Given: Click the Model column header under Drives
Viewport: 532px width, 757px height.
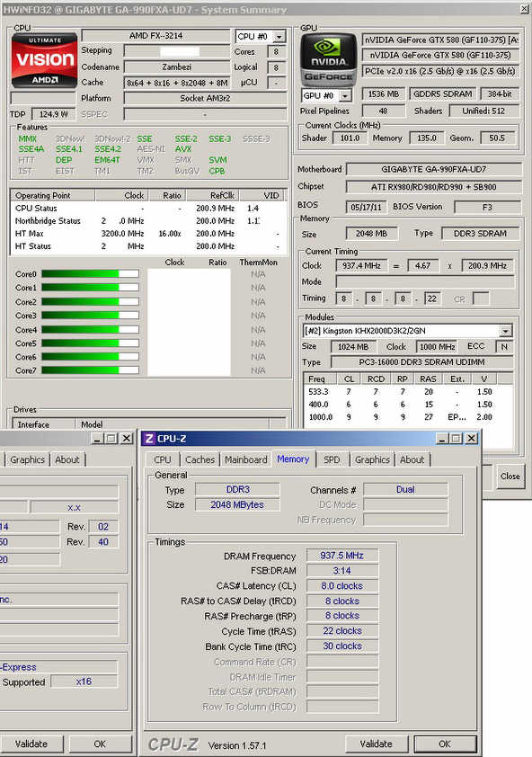Looking at the screenshot, I should point(172,424).
